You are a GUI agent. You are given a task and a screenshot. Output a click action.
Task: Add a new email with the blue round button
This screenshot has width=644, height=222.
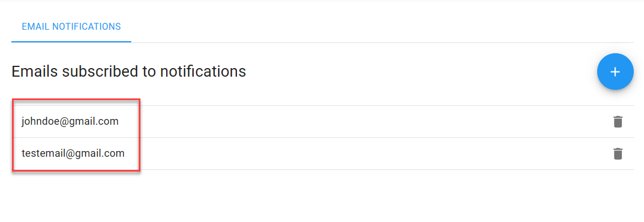tap(615, 72)
